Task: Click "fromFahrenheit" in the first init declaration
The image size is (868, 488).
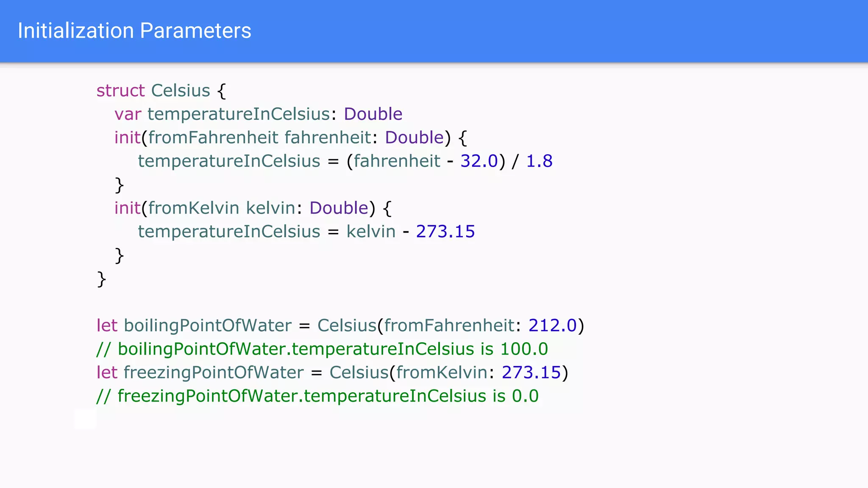Action: 213,138
